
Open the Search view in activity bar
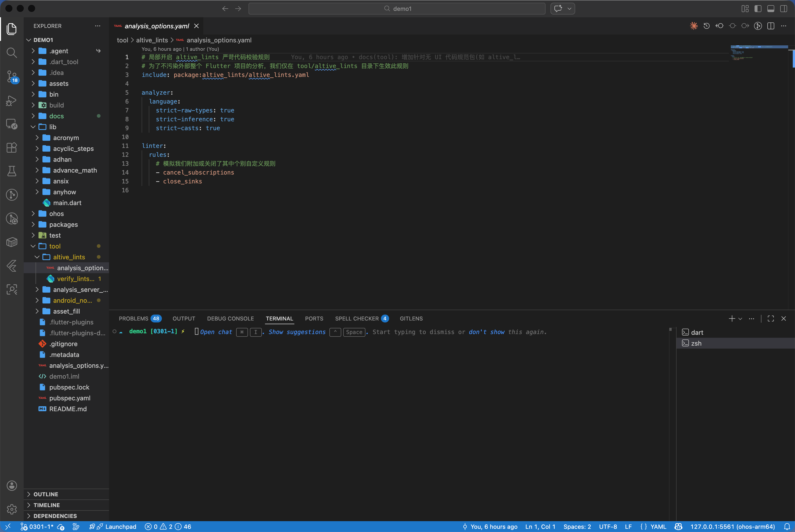coord(12,53)
